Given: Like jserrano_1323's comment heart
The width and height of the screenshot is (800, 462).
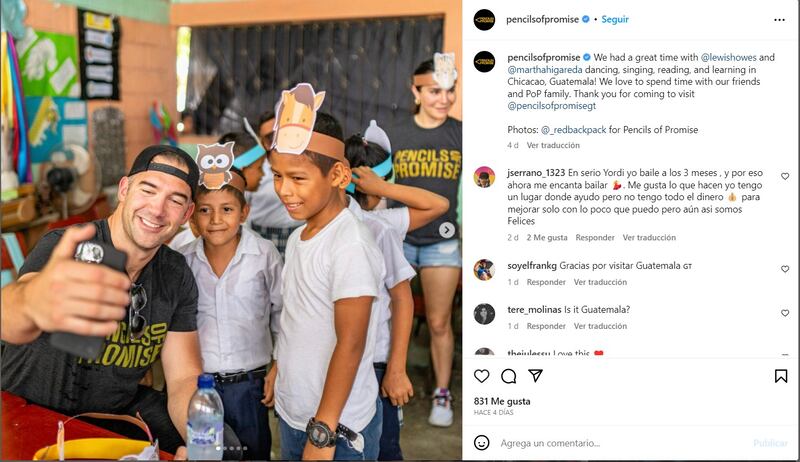Looking at the screenshot, I should pos(785,176).
